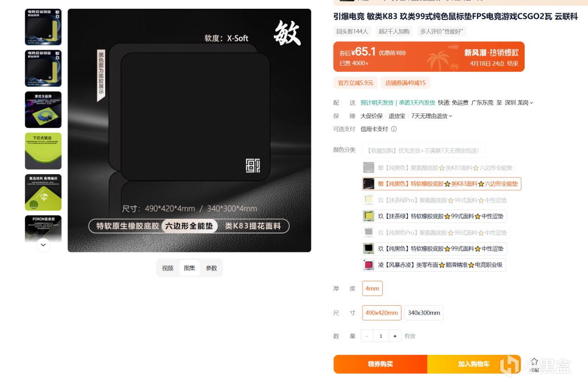Choose the 490x420mm size

coord(382,313)
